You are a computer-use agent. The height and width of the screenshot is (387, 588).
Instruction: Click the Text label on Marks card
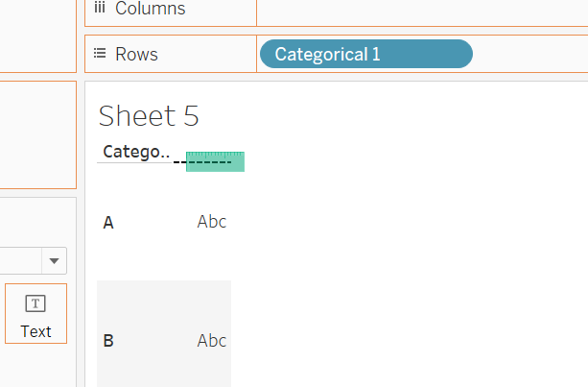tap(35, 331)
